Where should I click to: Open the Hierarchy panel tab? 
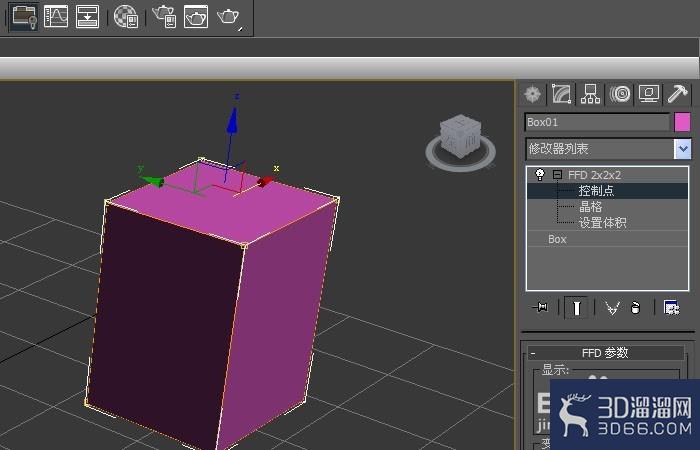[x=590, y=94]
